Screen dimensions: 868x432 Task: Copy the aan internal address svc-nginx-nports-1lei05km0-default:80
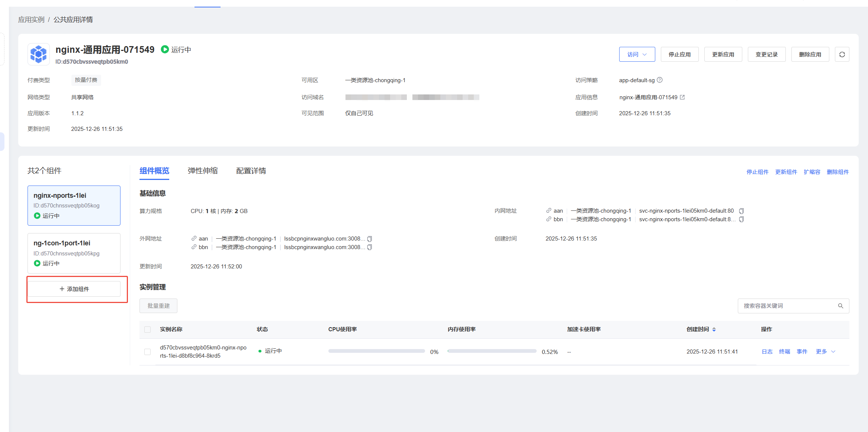(741, 211)
